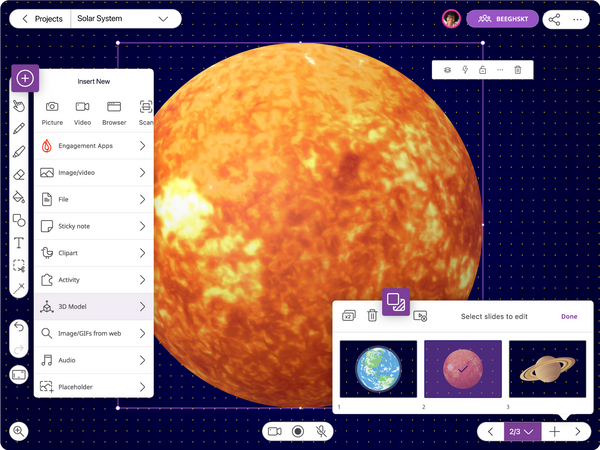
Task: Click Done in slide editor panel
Action: [x=569, y=316]
